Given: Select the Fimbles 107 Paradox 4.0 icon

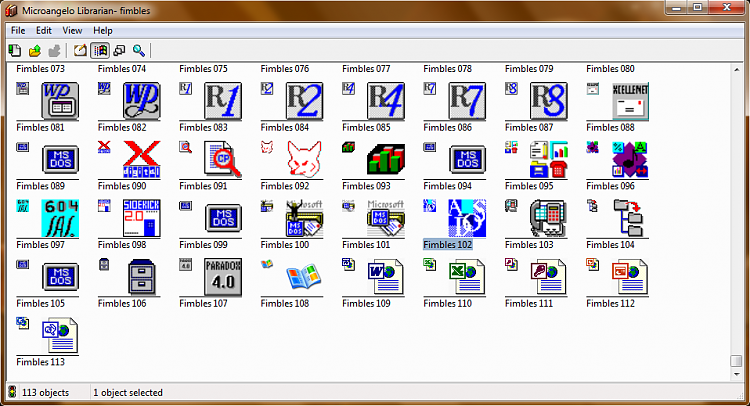Looking at the screenshot, I should coord(223,277).
